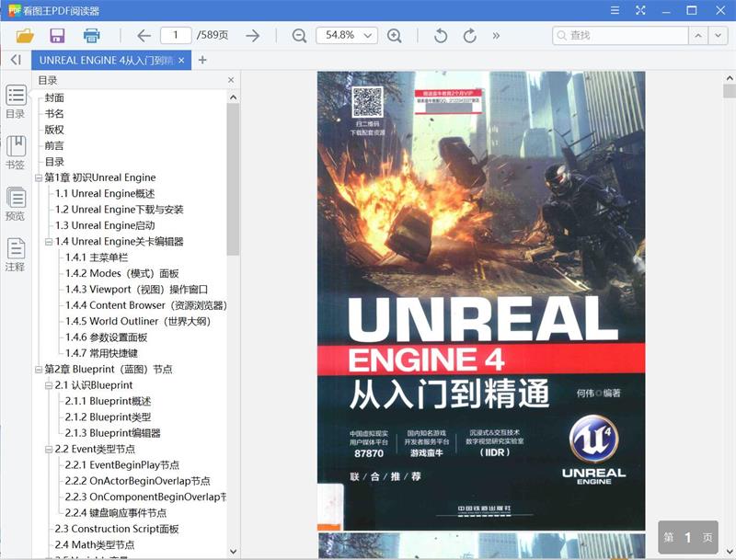
Task: Open 1.4.2 Modes（模式）面板 entry
Action: (122, 273)
